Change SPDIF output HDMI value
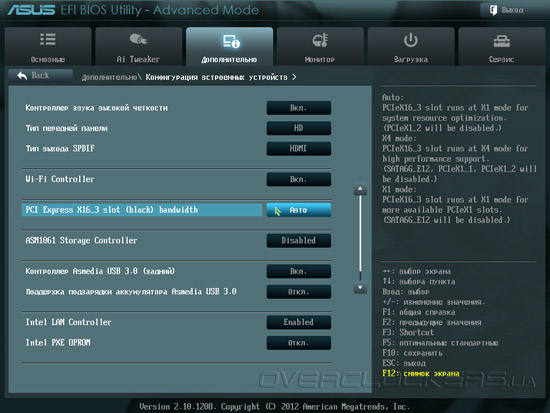The height and width of the screenshot is (413, 550). tap(299, 148)
